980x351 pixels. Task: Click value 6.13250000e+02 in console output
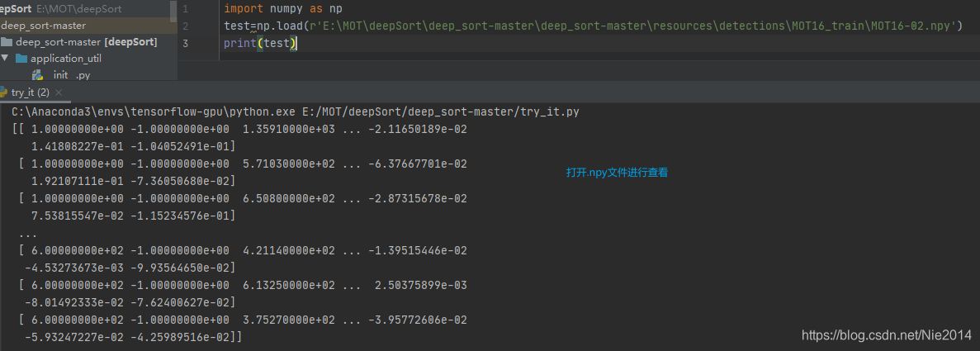[x=288, y=285]
